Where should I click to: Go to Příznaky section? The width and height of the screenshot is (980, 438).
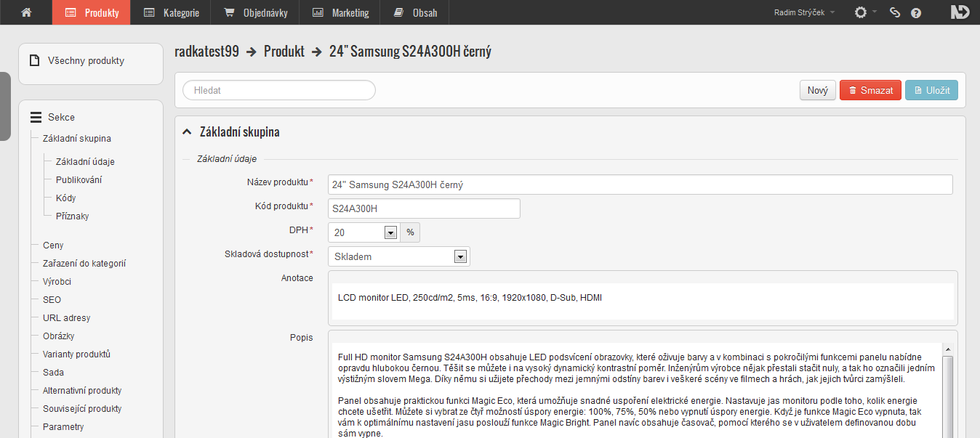72,216
